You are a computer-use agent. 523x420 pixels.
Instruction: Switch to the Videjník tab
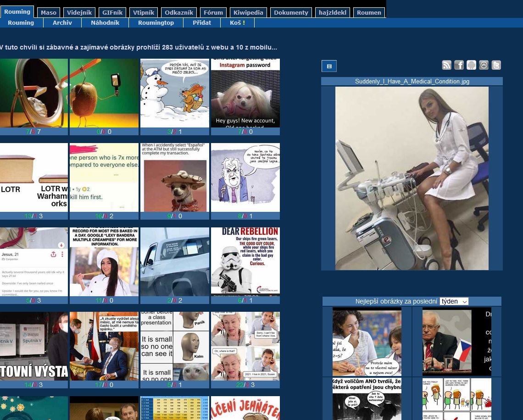point(79,13)
